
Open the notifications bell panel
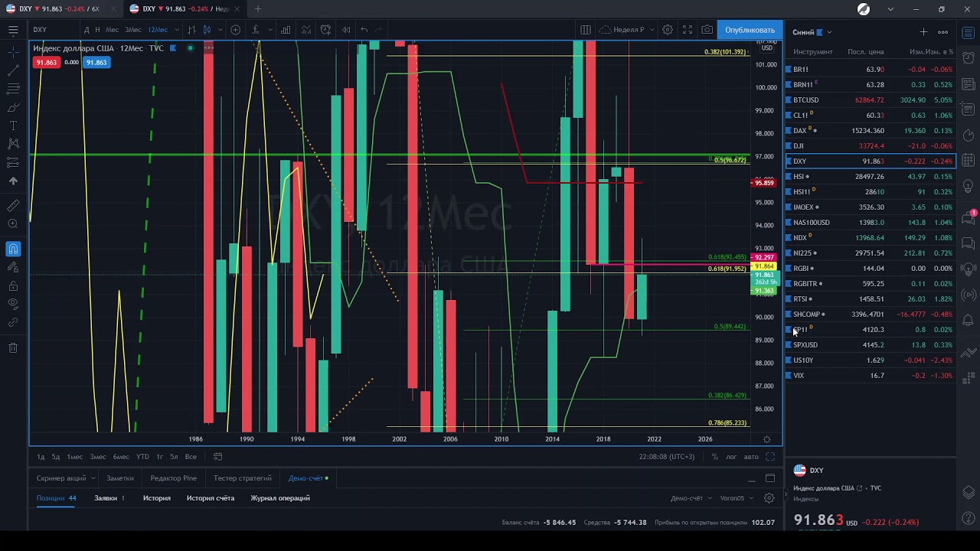[x=969, y=321]
